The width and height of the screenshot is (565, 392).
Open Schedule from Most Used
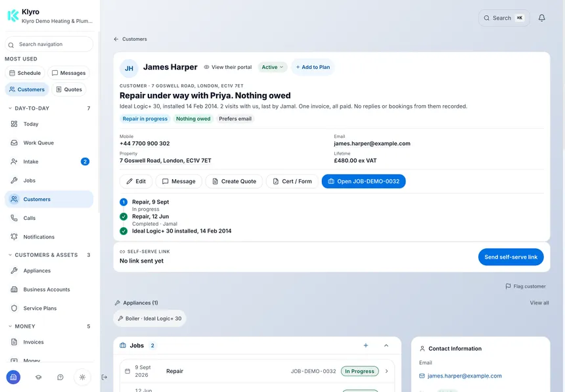pos(25,73)
